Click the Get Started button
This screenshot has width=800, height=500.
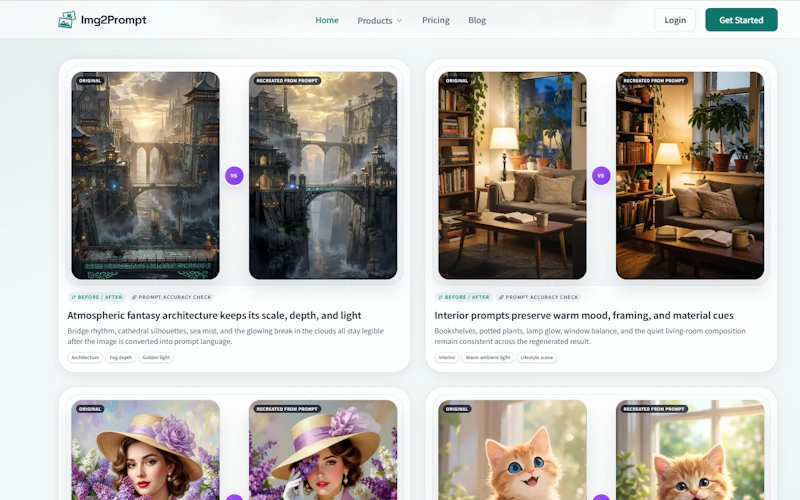(741, 20)
